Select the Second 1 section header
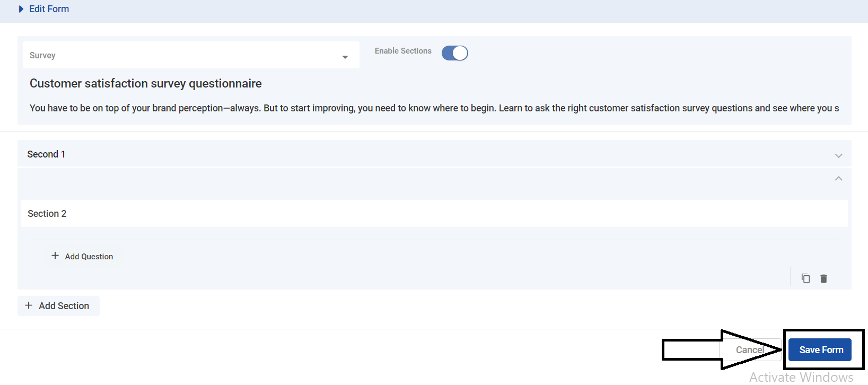The image size is (868, 385). [x=424, y=154]
